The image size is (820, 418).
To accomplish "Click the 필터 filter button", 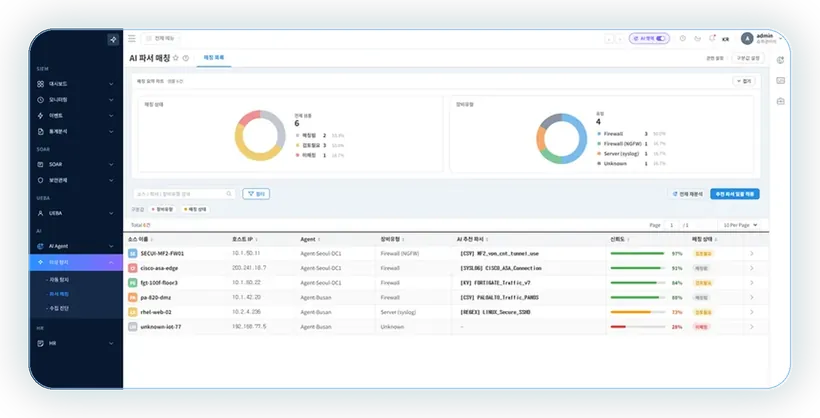I will point(256,194).
